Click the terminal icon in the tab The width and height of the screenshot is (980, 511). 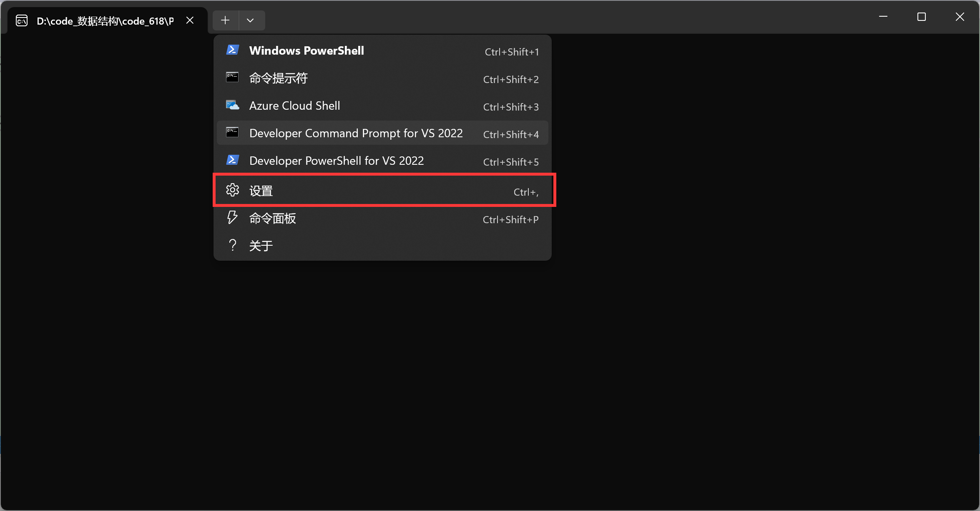tap(22, 20)
